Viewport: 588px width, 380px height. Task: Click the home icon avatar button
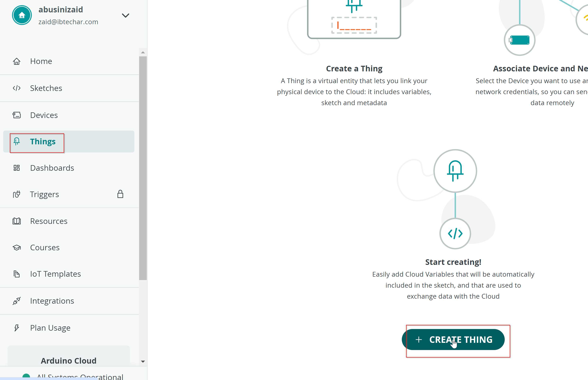[x=21, y=15]
